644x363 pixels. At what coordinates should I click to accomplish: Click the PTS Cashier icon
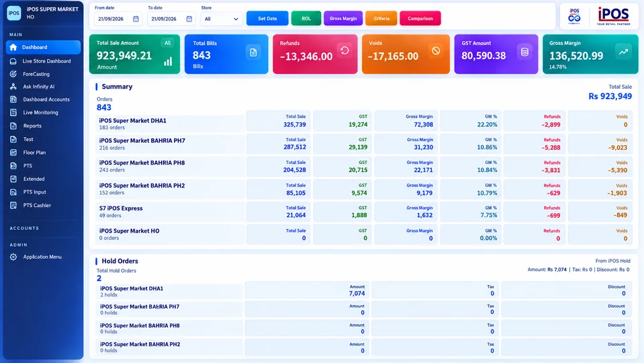pos(13,205)
